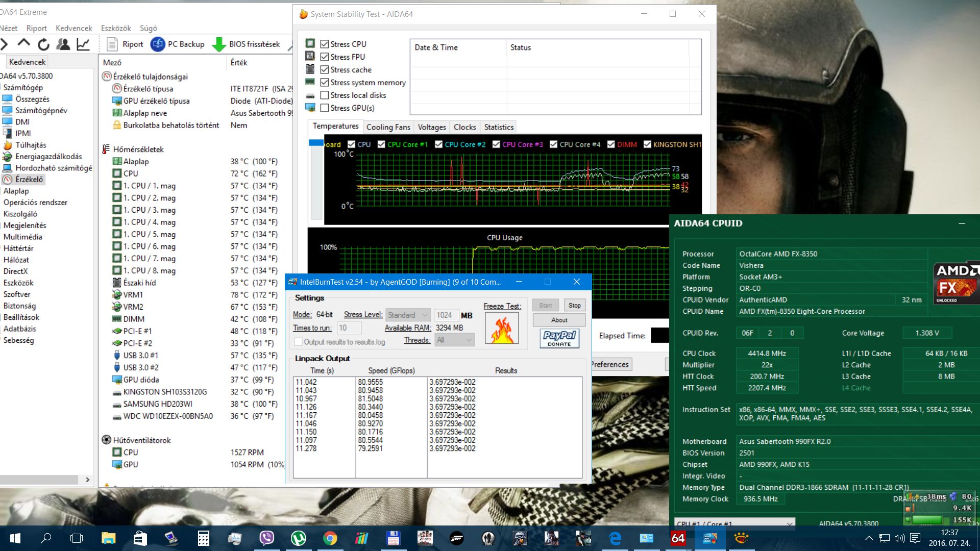
Task: Select Energiagazdálkodás tree item
Action: [48, 156]
